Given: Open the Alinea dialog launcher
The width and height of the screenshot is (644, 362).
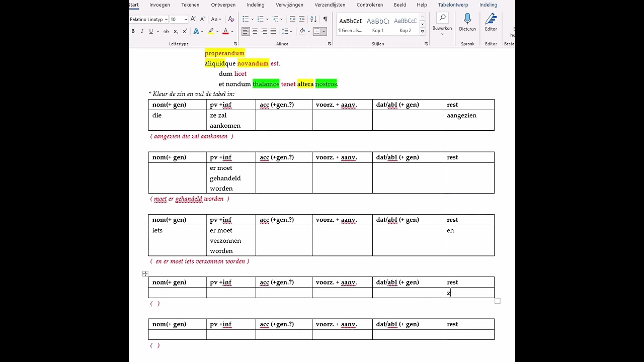Looking at the screenshot, I should tap(330, 44).
